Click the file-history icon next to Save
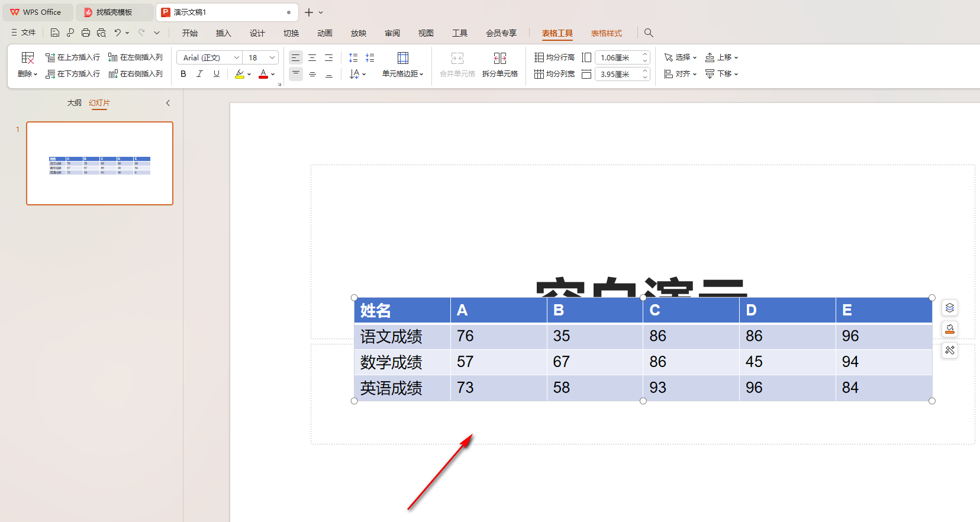The image size is (980, 522). point(70,33)
